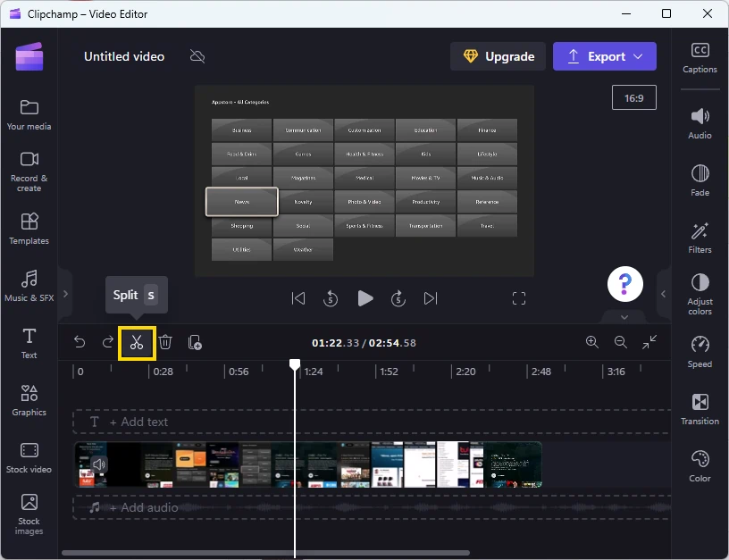Open the Captions panel
This screenshot has height=560, width=729.
point(700,58)
